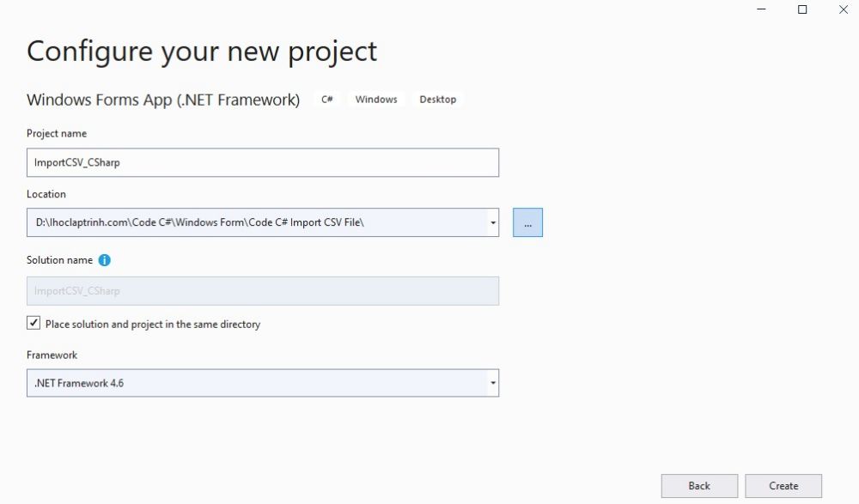
Task: Focus the Location path text box
Action: click(x=256, y=223)
